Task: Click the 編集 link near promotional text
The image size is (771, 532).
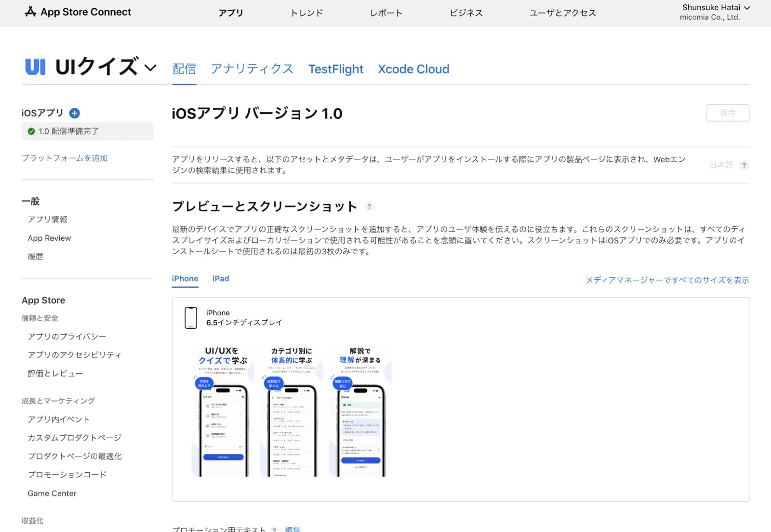Action: 293,529
